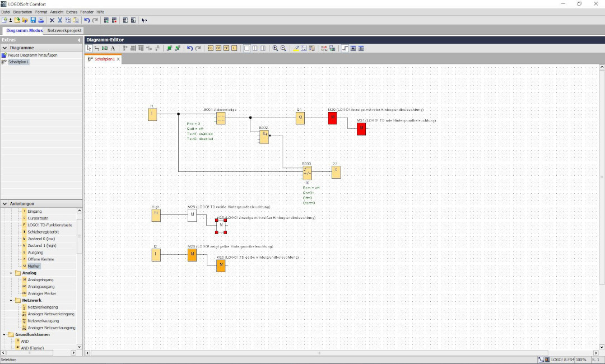Screen dimensions: 605x364
Task: Create a new diagram with New icon
Action: point(4,20)
